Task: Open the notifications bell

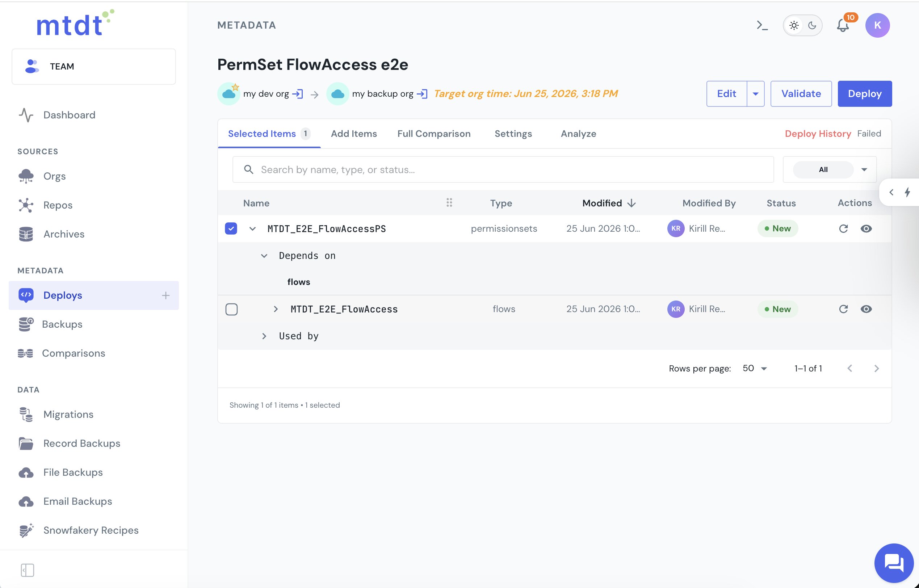Action: (843, 26)
